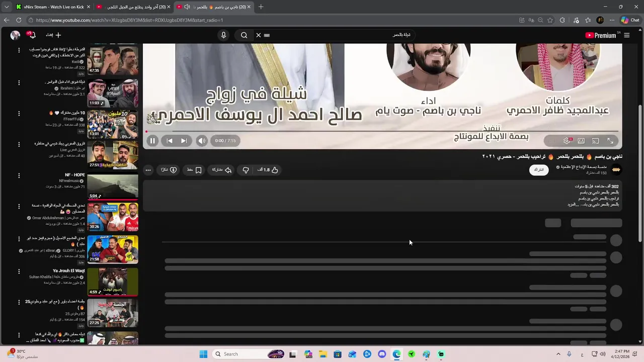Select the active ناجي بن باصم tab
The image size is (644, 362).
click(213, 7)
